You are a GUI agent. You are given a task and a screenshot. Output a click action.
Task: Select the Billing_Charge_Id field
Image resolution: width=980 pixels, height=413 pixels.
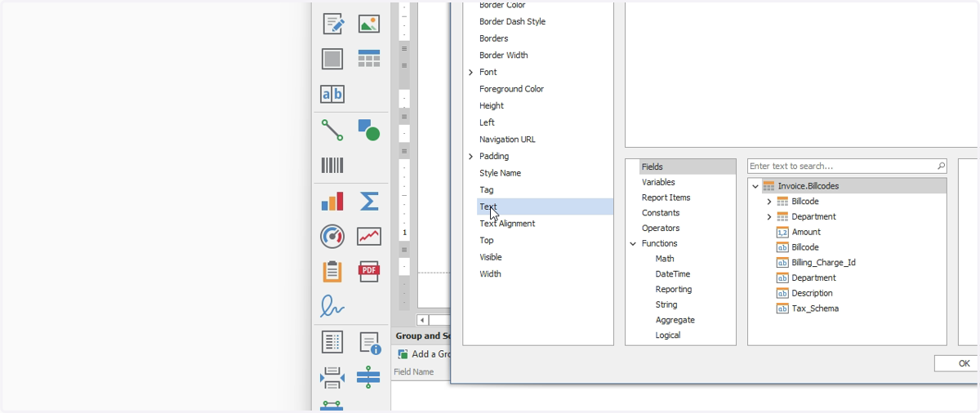tap(823, 263)
